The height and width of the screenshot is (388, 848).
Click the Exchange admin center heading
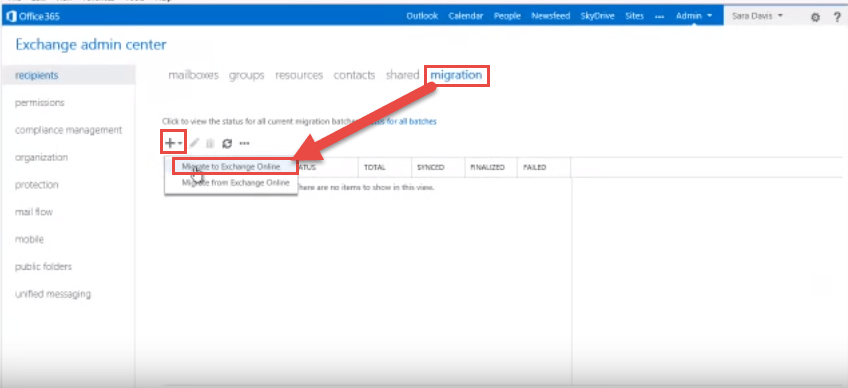(91, 44)
